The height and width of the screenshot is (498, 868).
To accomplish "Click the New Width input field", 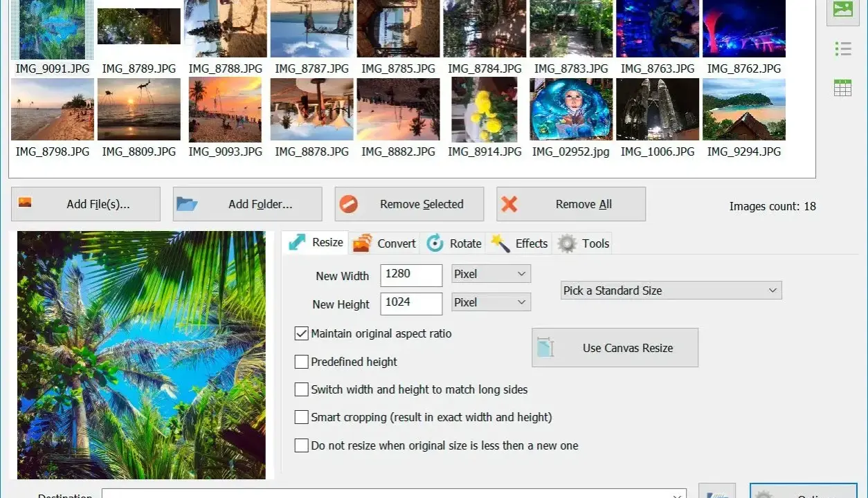I will pyautogui.click(x=411, y=275).
